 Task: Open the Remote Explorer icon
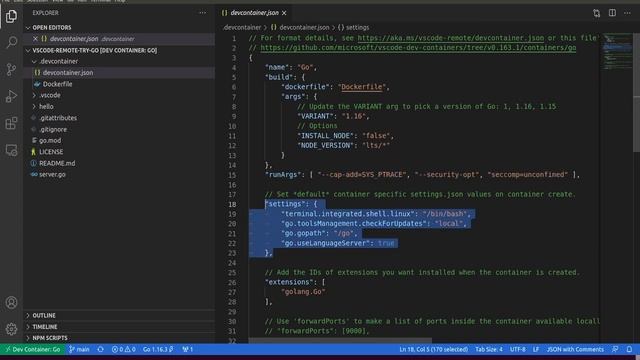point(11,150)
